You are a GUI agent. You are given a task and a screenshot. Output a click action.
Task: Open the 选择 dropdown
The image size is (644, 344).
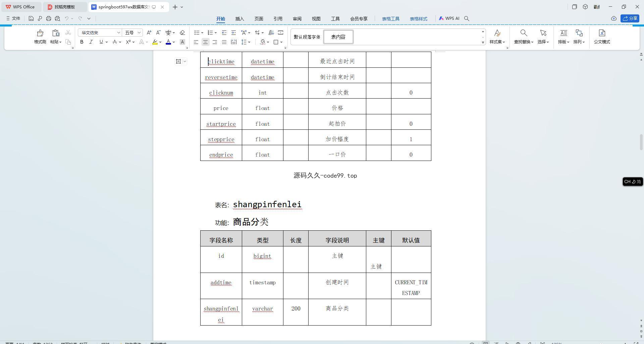[543, 42]
